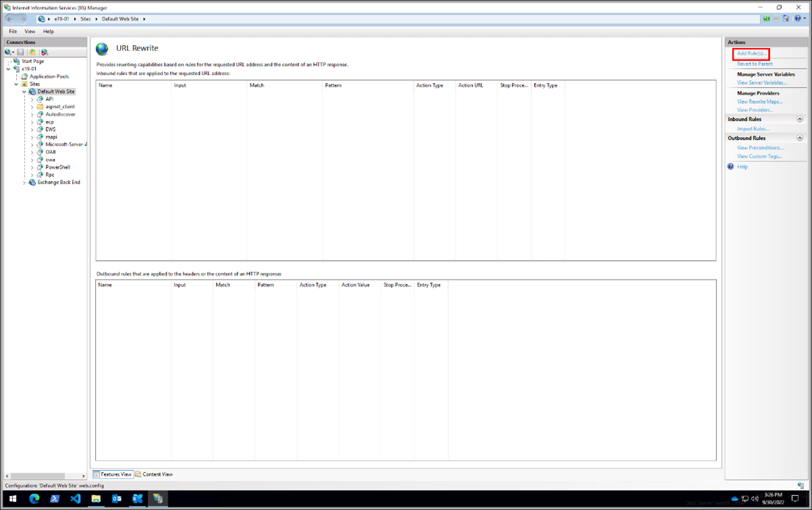
Task: Open the notification center icon
Action: (795, 499)
